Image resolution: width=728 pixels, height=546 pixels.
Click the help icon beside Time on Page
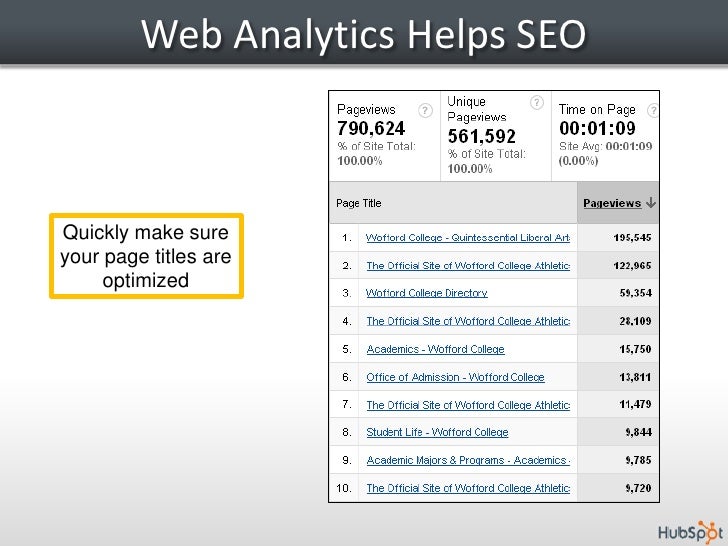pyautogui.click(x=653, y=110)
